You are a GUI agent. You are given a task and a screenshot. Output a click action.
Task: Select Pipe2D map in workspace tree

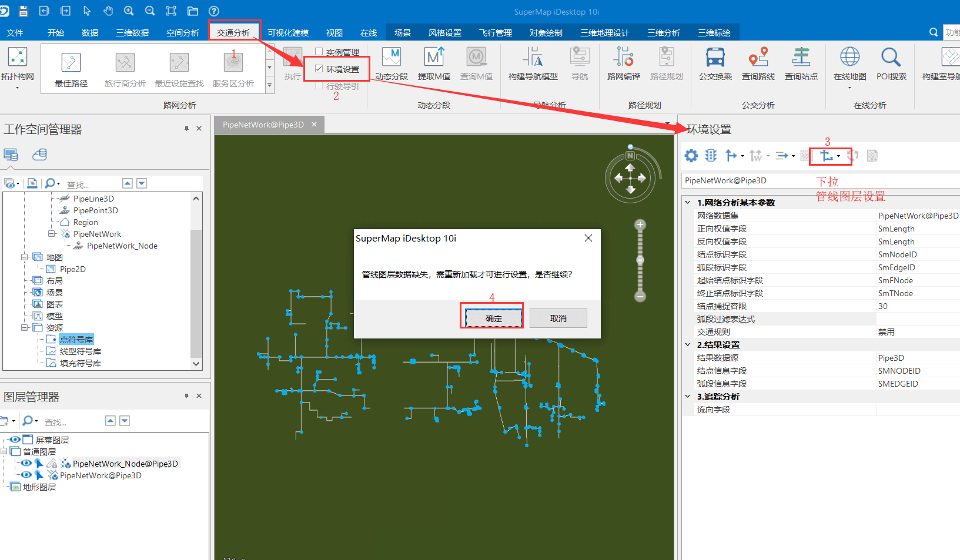(x=73, y=269)
